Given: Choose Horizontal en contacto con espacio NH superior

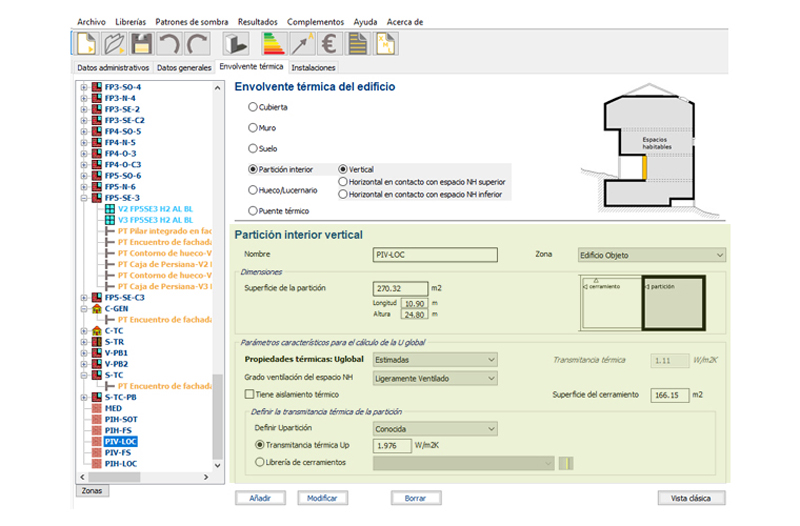Looking at the screenshot, I should pos(343,182).
